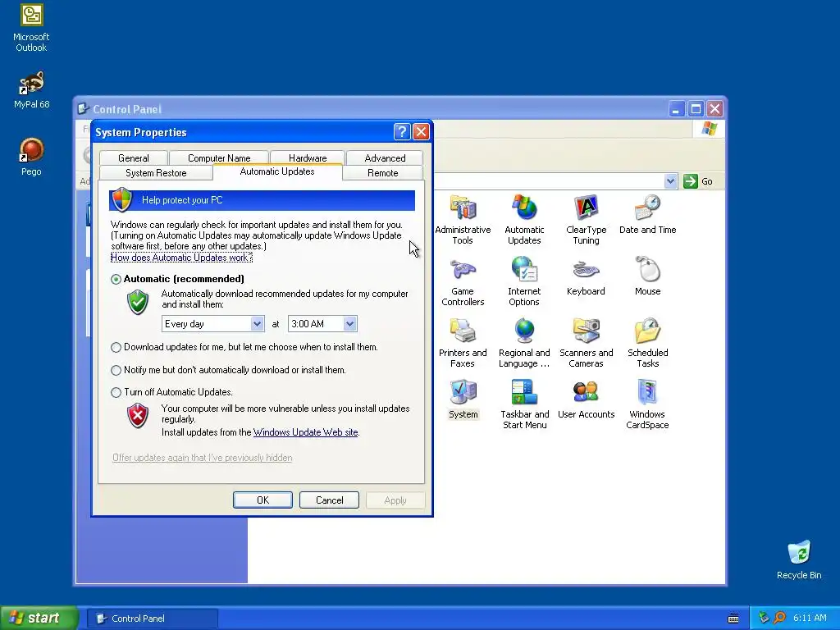Select MyPal 68 desktop shortcut

coord(31,90)
